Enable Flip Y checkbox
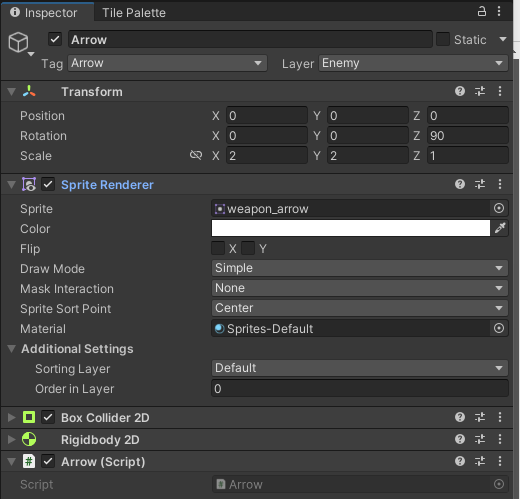The image size is (520, 499). 248,248
